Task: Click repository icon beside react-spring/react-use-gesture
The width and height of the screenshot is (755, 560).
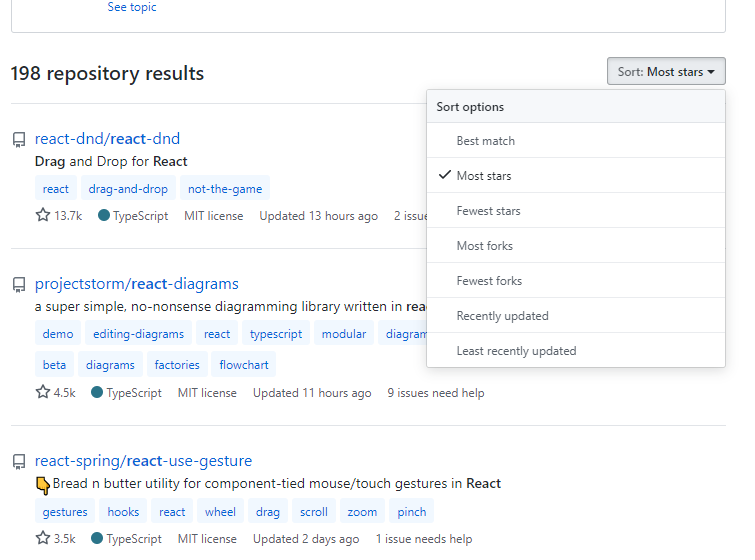Action: pyautogui.click(x=19, y=461)
